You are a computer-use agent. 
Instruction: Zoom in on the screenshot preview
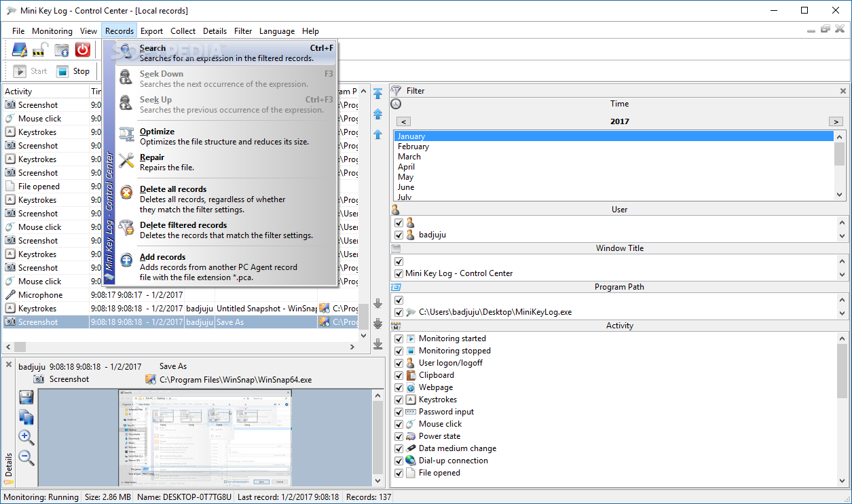(x=26, y=438)
